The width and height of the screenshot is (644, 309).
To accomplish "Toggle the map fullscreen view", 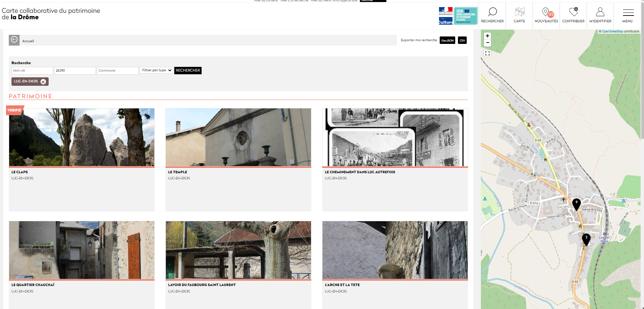I will 487,53.
